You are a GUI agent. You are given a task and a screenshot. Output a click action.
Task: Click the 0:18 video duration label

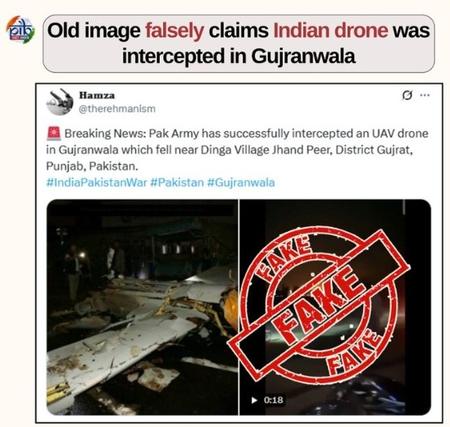(273, 400)
